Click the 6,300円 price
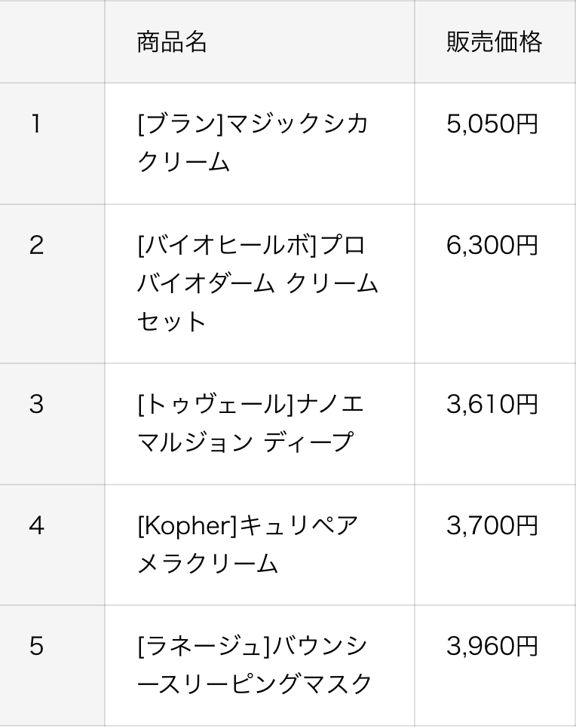Image resolution: width=576 pixels, height=728 pixels. pyautogui.click(x=492, y=245)
